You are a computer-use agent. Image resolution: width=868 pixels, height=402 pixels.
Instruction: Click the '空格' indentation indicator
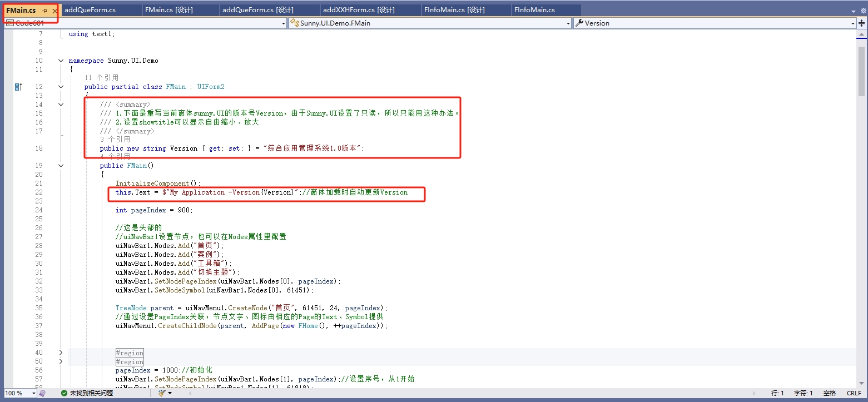pyautogui.click(x=830, y=393)
